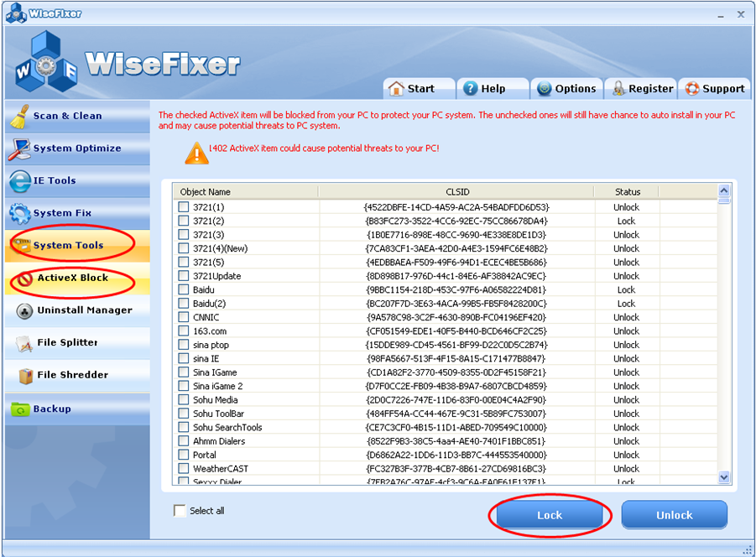
Task: Click the WiseFixer cube logo in header
Action: pos(46,62)
